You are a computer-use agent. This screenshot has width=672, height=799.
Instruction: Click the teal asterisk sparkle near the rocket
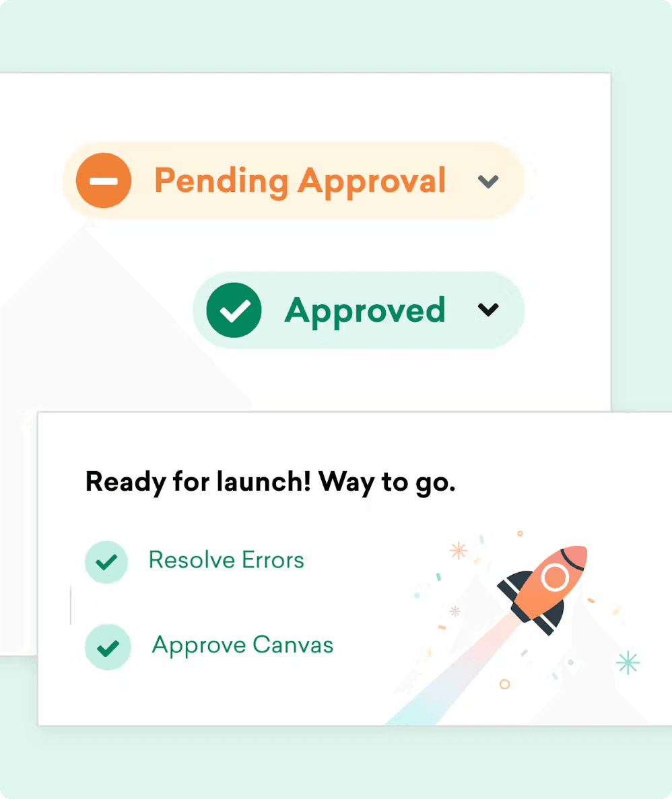628,663
